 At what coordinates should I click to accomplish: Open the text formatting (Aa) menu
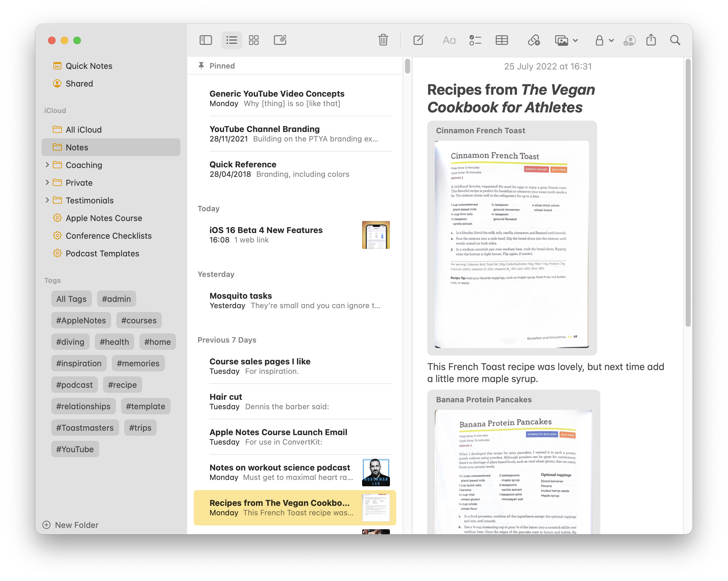coord(449,40)
